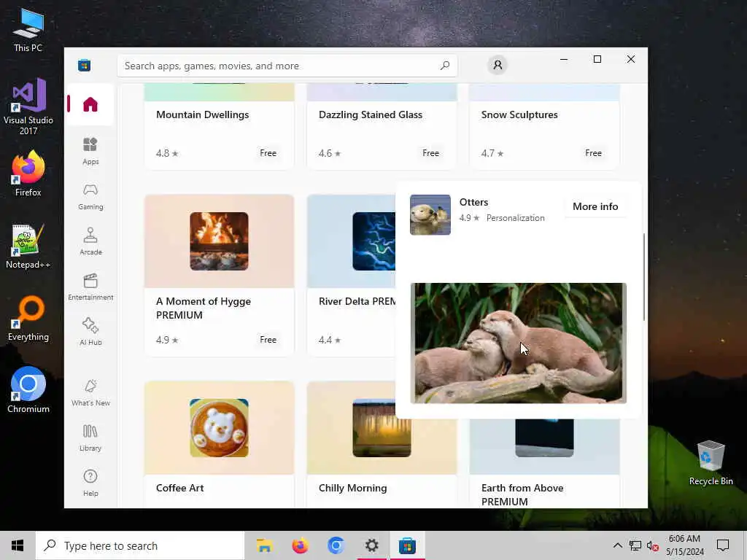Viewport: 747px width, 560px height.
Task: Open Firefox from the taskbar
Action: point(300,545)
